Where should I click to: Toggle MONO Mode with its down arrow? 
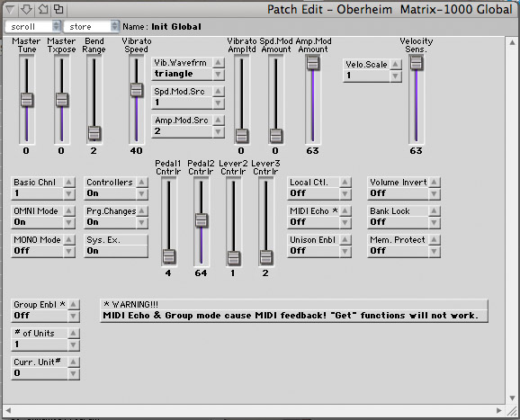tap(69, 252)
